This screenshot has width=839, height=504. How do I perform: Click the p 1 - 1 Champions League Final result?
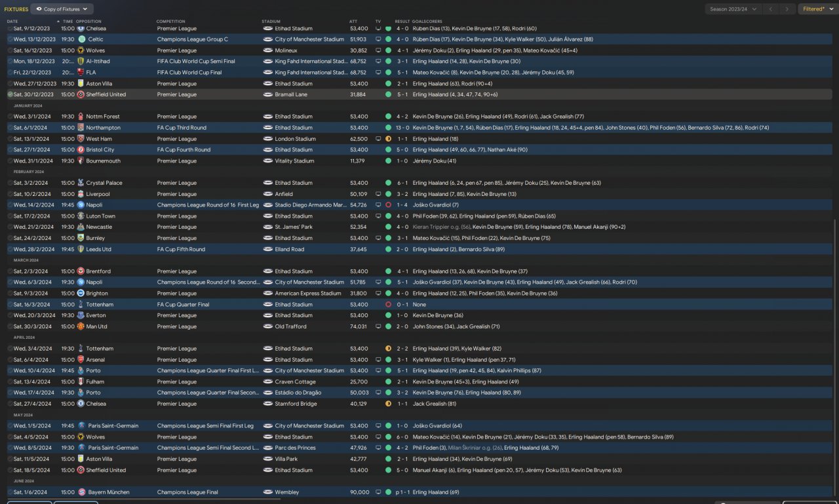[x=402, y=492]
